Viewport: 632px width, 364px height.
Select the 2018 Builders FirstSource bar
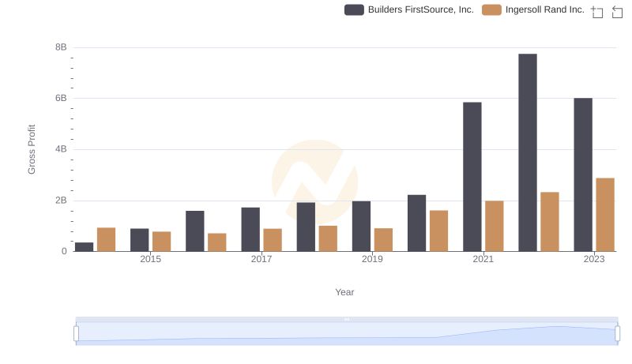point(306,227)
